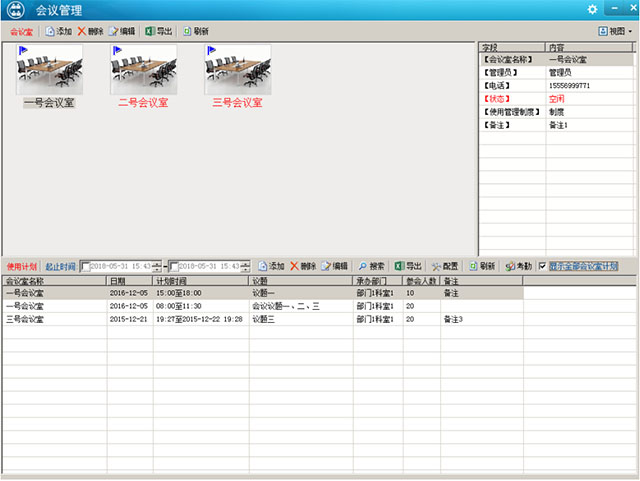Click the 会议室名称 column header in the plan table
The width and height of the screenshot is (640, 481).
(53, 282)
